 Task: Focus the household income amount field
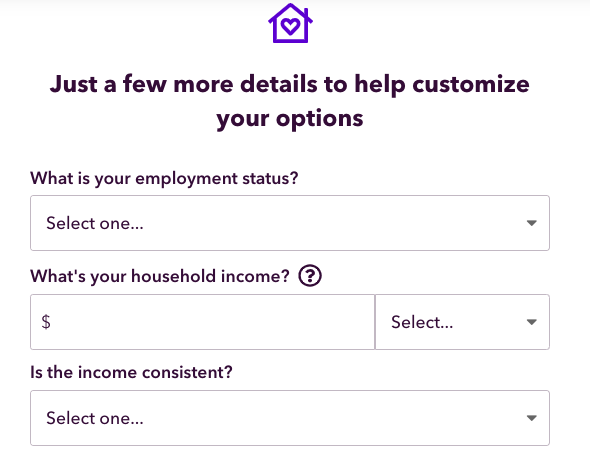tap(202, 322)
